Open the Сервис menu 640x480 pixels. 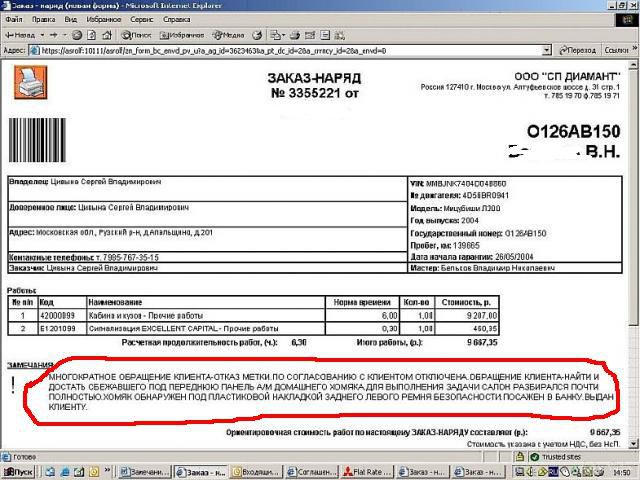[142, 20]
